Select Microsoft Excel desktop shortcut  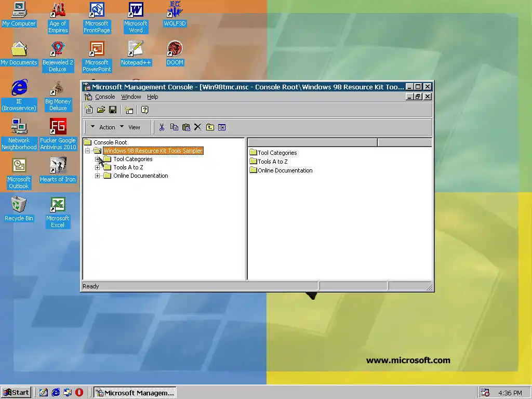(58, 212)
